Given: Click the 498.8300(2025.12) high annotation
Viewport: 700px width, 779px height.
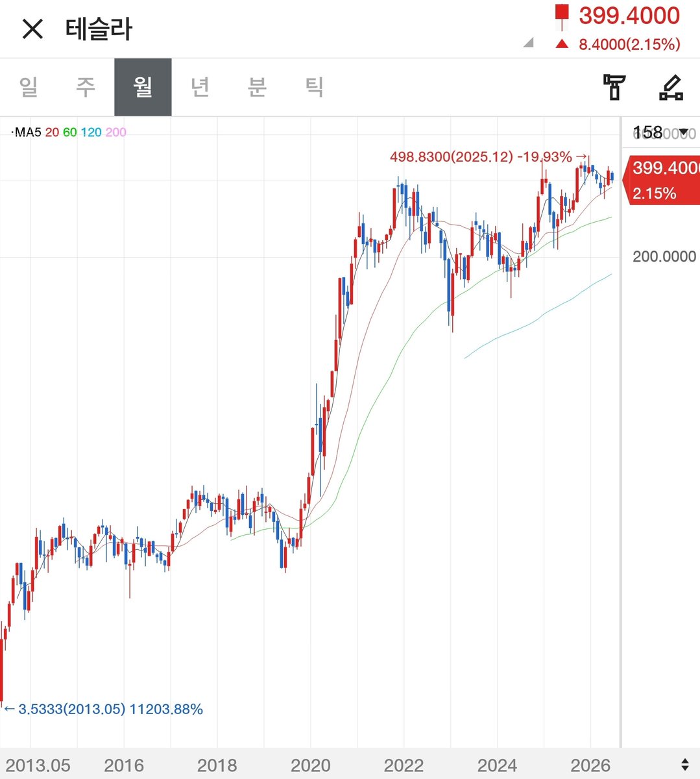Looking at the screenshot, I should 488,157.
